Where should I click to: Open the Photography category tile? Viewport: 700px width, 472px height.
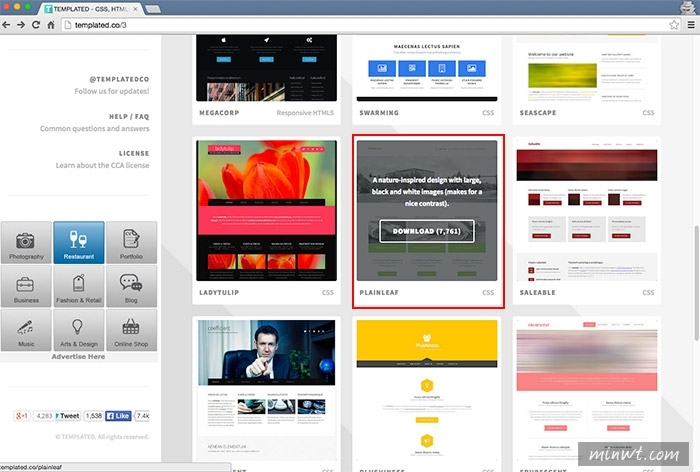tap(26, 242)
